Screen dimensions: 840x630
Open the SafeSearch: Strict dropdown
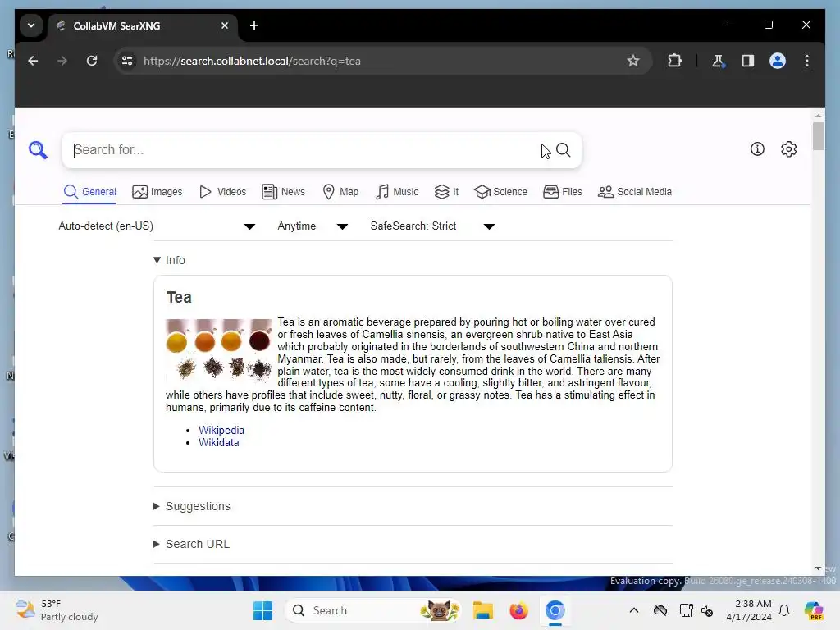[x=432, y=226]
